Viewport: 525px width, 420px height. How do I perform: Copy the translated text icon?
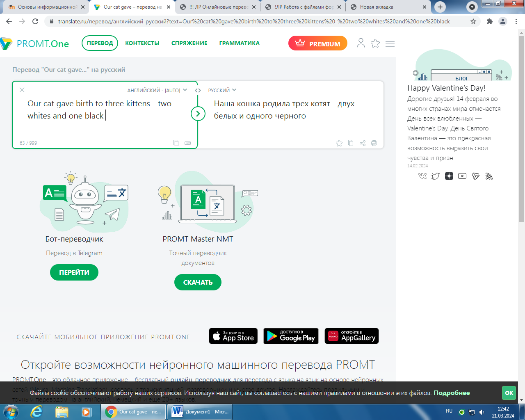351,143
